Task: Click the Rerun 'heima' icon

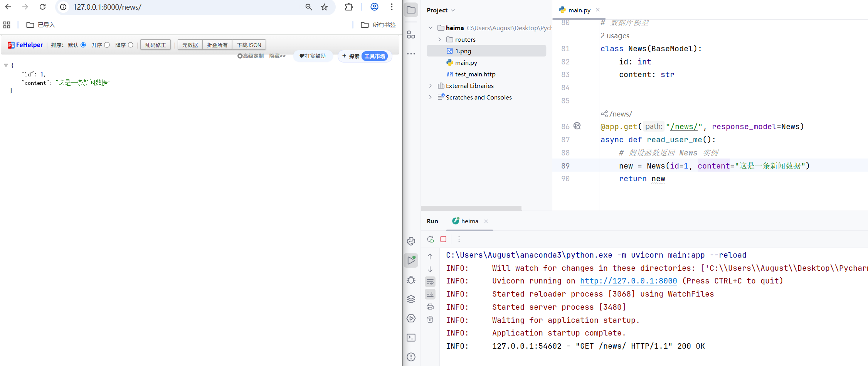Action: [431, 240]
